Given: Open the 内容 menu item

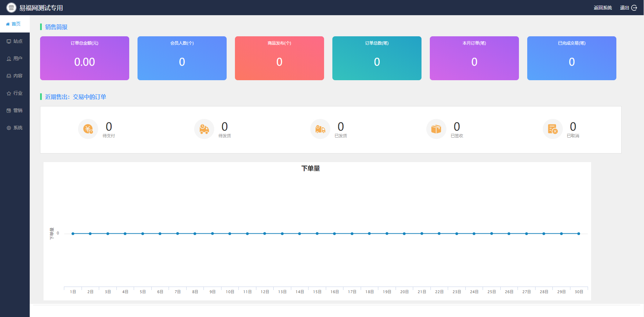Looking at the screenshot, I should click(15, 76).
